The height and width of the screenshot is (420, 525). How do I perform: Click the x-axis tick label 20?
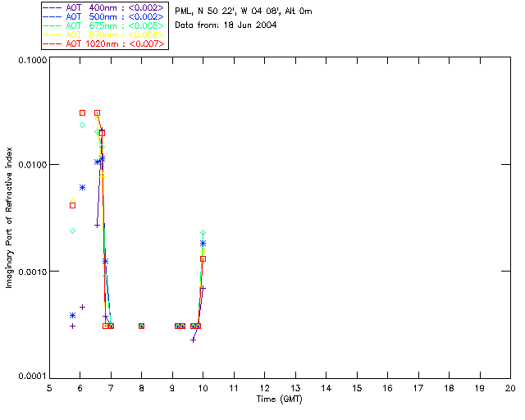click(510, 388)
